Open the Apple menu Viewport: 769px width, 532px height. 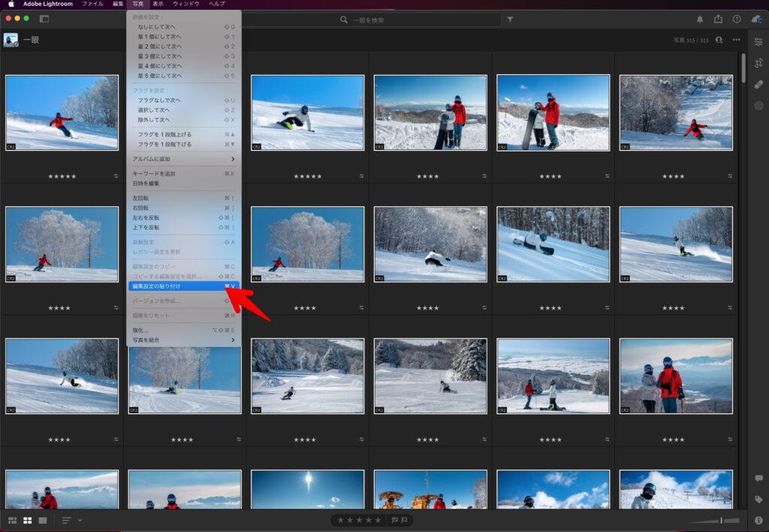point(11,4)
